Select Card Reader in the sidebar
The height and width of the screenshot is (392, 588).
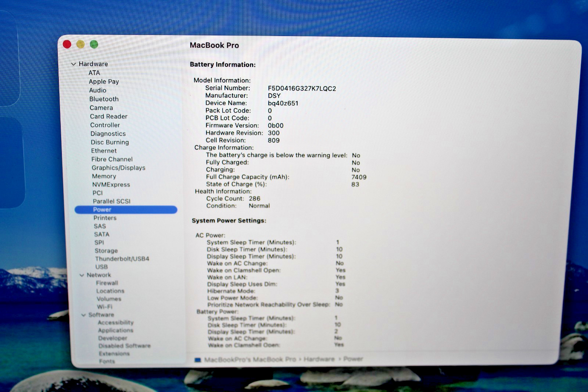click(x=109, y=116)
